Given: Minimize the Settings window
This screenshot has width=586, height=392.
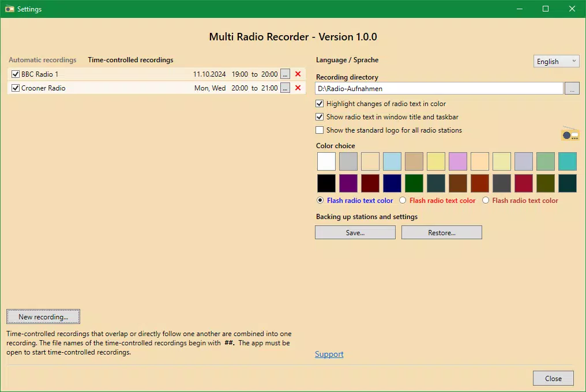Looking at the screenshot, I should [x=520, y=9].
